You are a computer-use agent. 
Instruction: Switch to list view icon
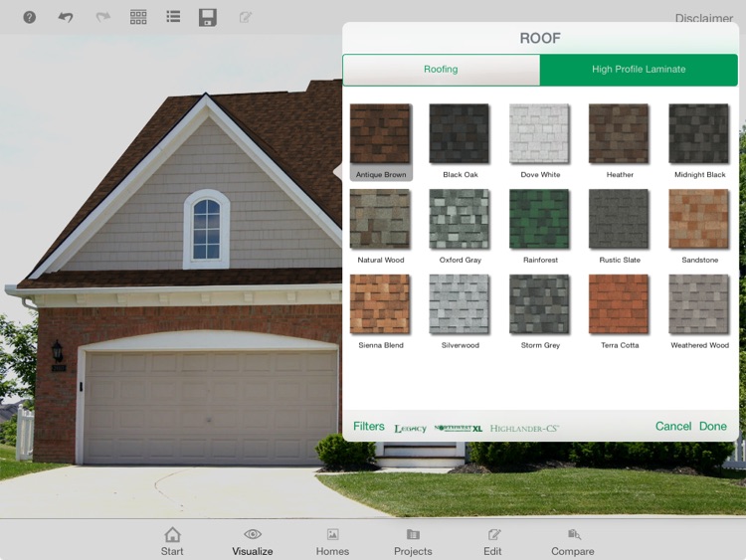tap(173, 17)
